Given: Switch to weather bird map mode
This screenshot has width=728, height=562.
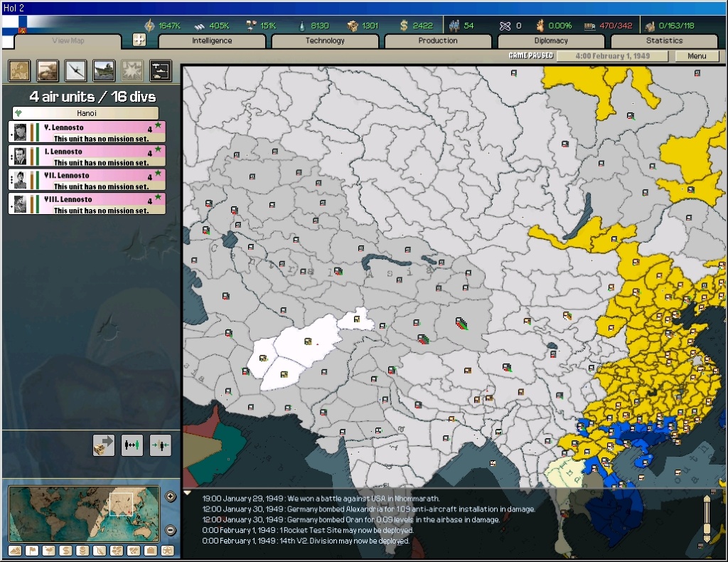Looking at the screenshot, I should point(49,551).
